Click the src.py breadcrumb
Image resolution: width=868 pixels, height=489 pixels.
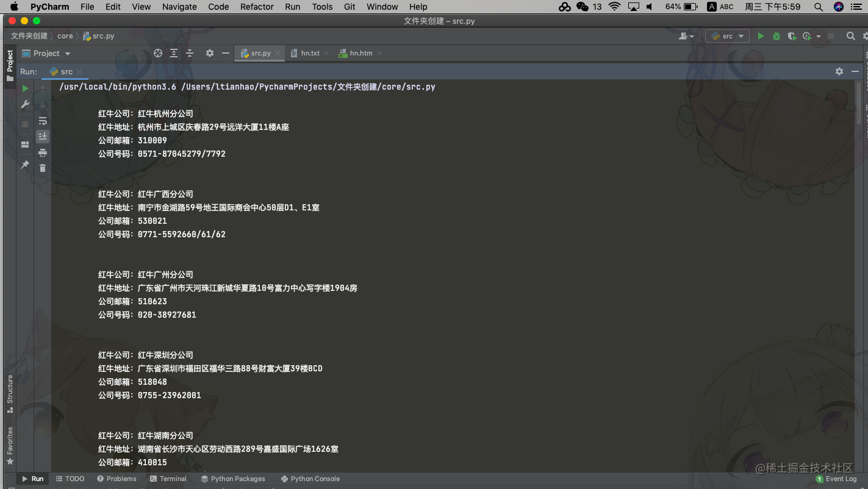click(99, 36)
